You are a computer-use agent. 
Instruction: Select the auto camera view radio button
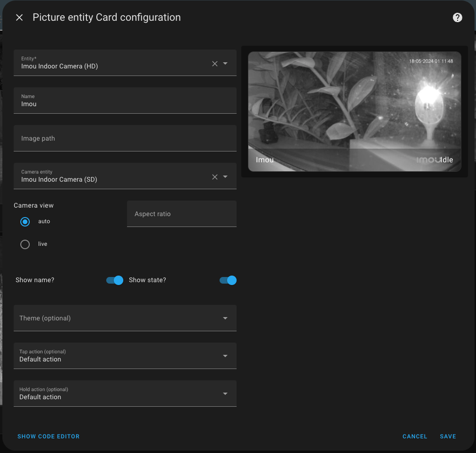click(x=25, y=221)
